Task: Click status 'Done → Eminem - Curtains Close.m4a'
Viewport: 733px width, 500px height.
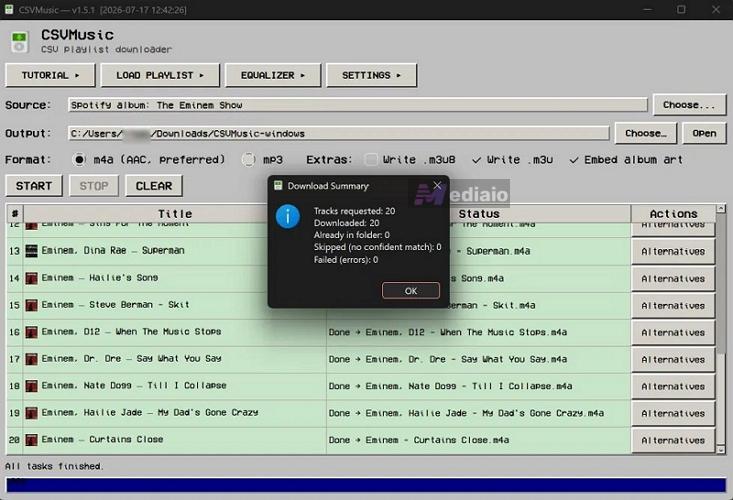Action: pos(419,440)
